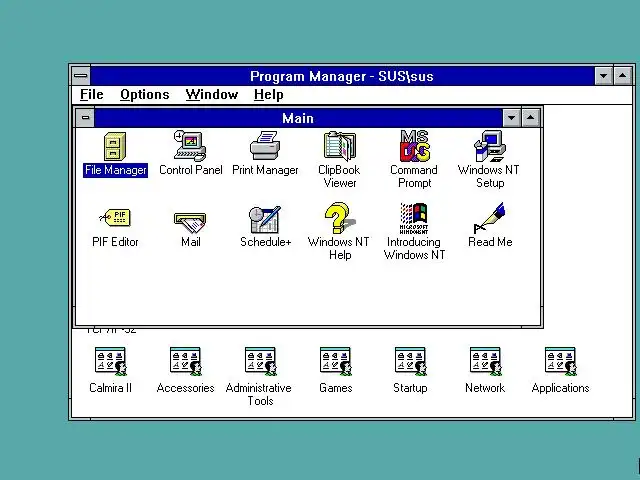640x480 pixels.
Task: Select the Calmira II program group
Action: (111, 362)
